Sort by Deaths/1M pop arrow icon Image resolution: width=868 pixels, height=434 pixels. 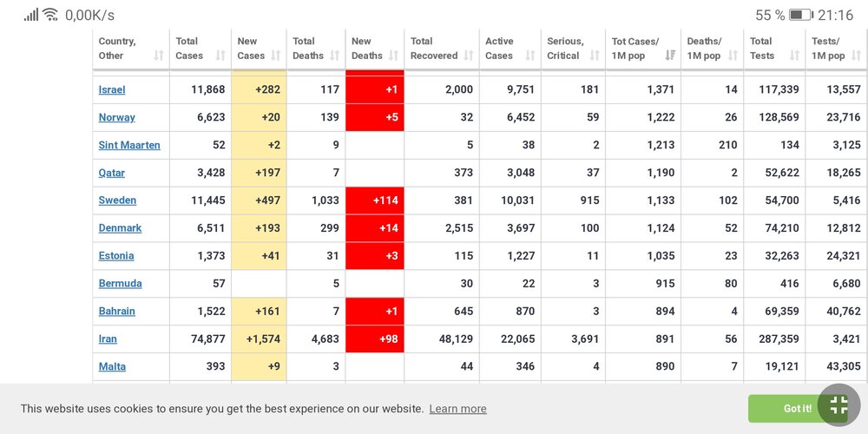coord(733,56)
